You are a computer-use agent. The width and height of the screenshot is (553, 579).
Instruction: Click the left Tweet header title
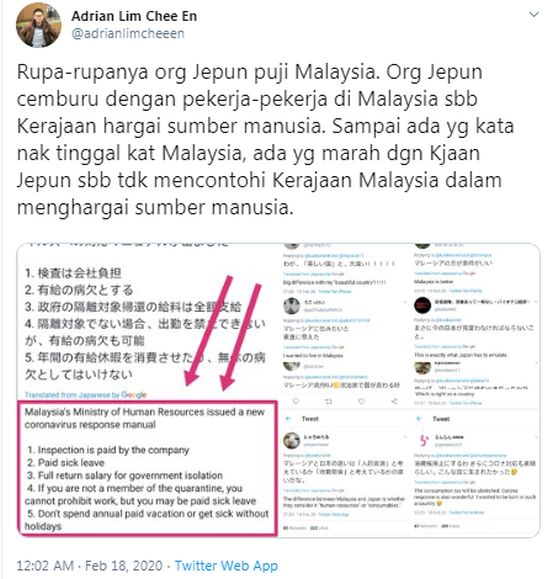310,419
